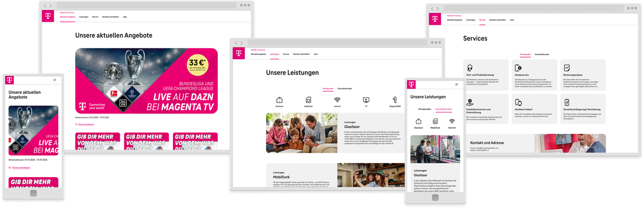Select Mobilfunk icon in Leistungen mobile view
Image resolution: width=644 pixels, height=208 pixels.
pyautogui.click(x=435, y=121)
